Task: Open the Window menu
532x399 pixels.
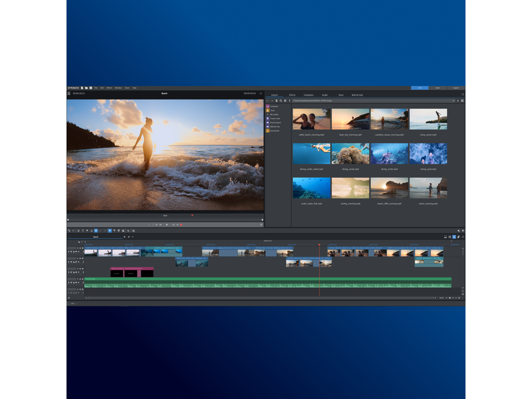Action: 118,88
